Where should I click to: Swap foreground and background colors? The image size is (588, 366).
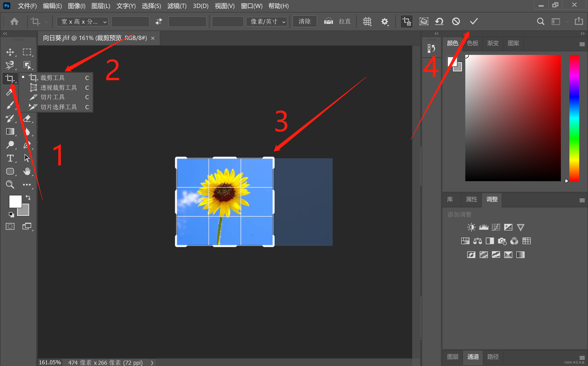(x=28, y=198)
